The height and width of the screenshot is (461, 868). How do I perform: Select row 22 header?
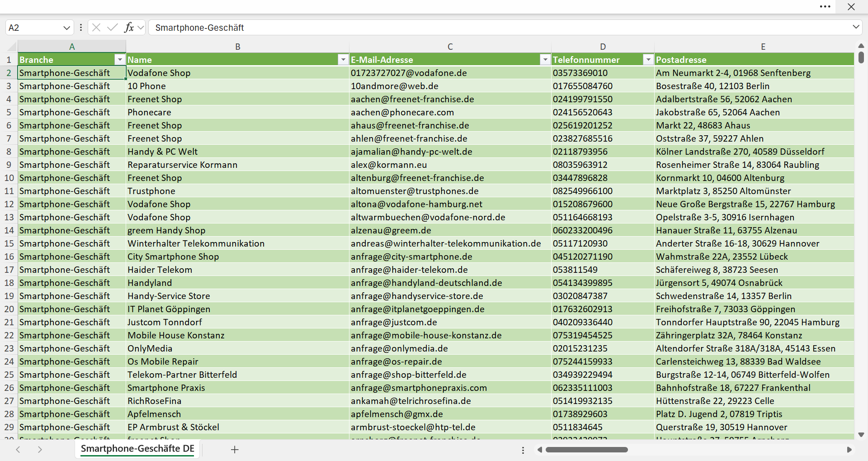click(x=9, y=335)
